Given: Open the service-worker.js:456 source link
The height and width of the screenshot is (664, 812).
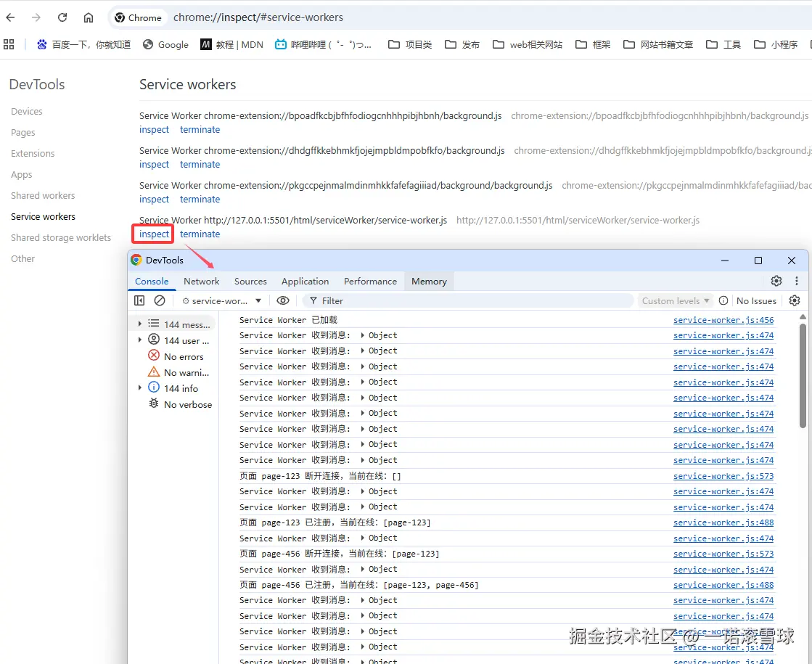Looking at the screenshot, I should click(x=723, y=320).
